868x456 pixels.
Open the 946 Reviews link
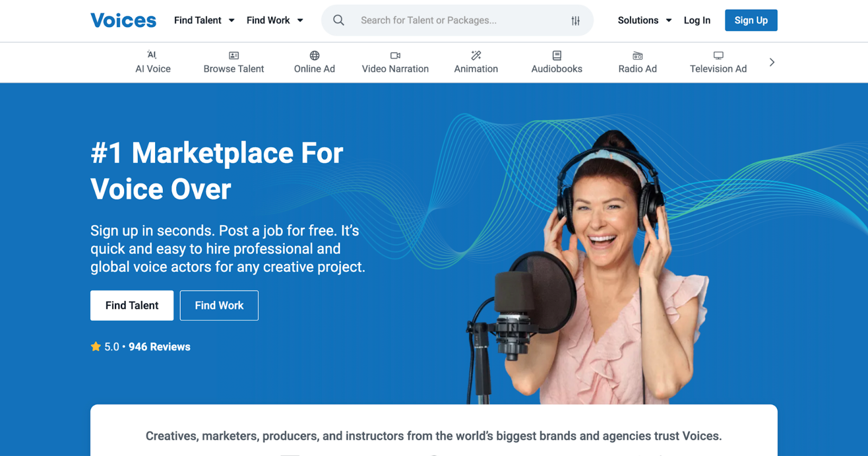click(159, 347)
